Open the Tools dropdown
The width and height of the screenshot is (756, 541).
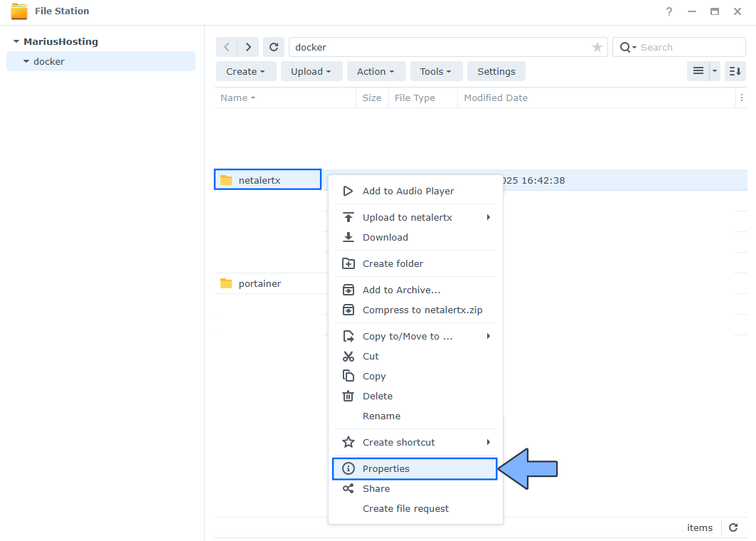click(x=436, y=71)
